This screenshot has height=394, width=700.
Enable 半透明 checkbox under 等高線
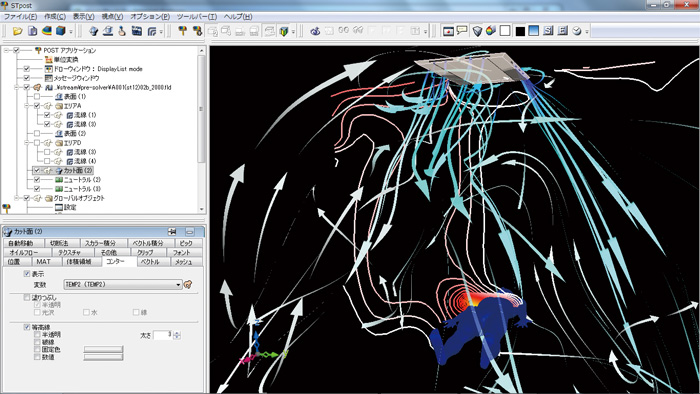click(37, 335)
